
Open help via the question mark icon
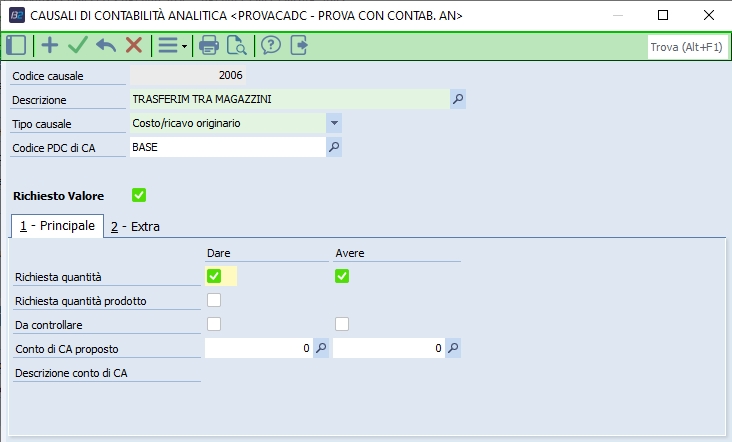pyautogui.click(x=270, y=45)
